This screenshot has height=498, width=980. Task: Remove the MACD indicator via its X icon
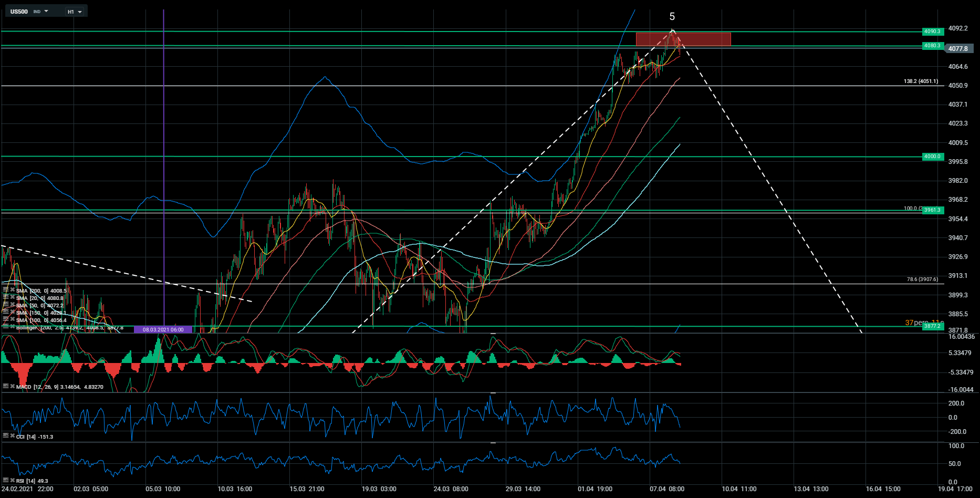coord(12,387)
